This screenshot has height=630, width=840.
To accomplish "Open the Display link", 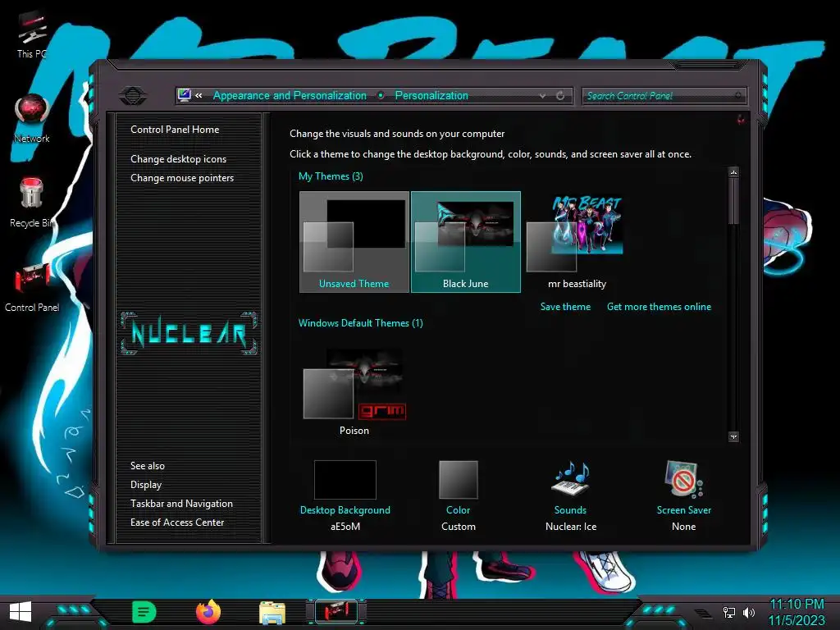I will [x=146, y=484].
